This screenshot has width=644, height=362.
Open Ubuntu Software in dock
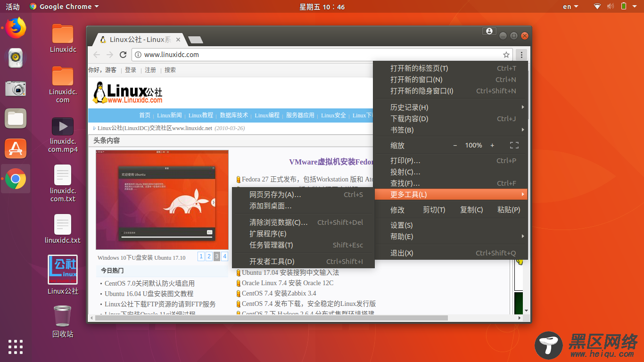click(x=16, y=148)
